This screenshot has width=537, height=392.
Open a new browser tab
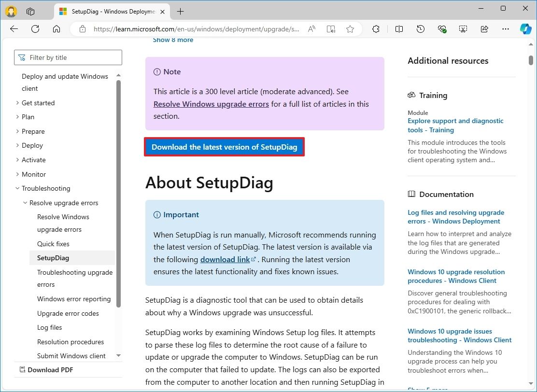pyautogui.click(x=180, y=11)
